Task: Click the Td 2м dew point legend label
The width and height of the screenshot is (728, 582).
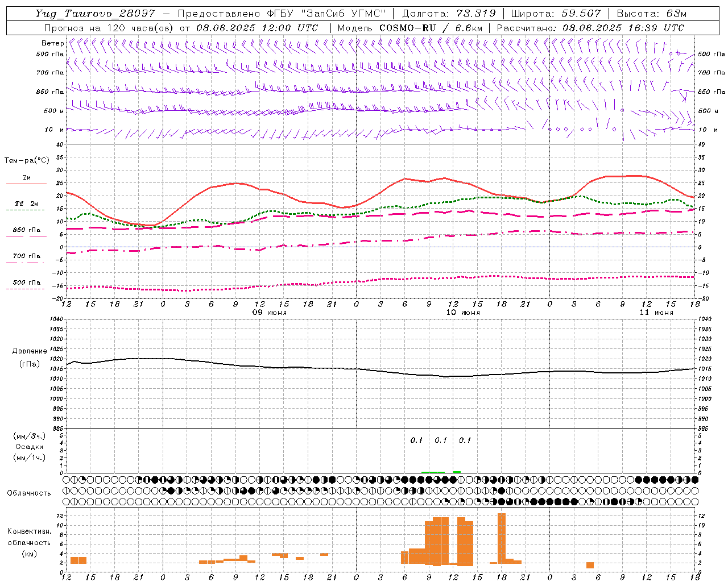Action: coord(27,203)
